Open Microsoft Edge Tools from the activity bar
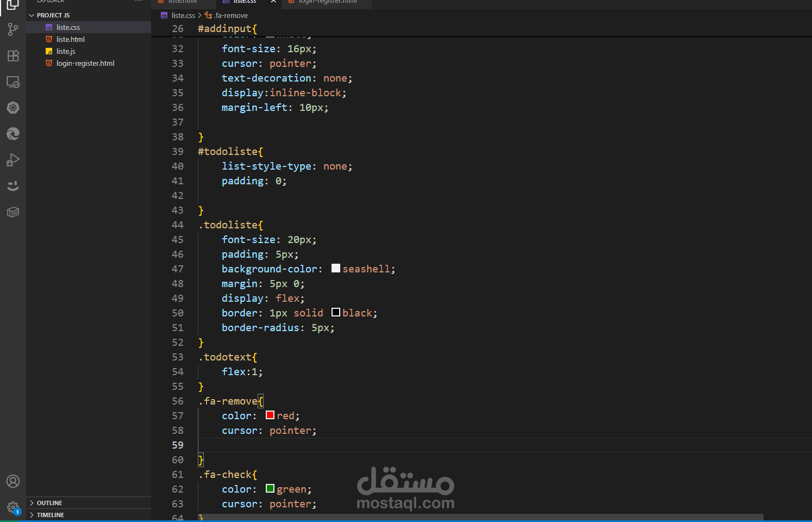This screenshot has width=812, height=522. 13,134
